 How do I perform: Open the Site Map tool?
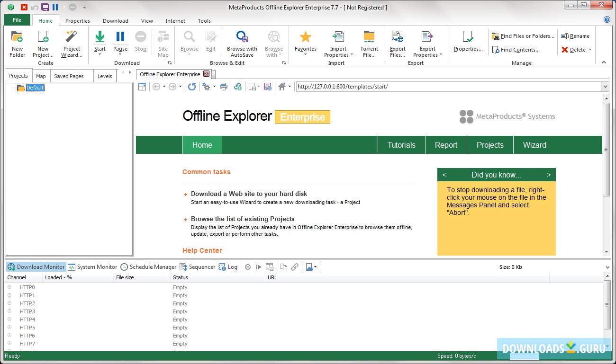click(163, 43)
